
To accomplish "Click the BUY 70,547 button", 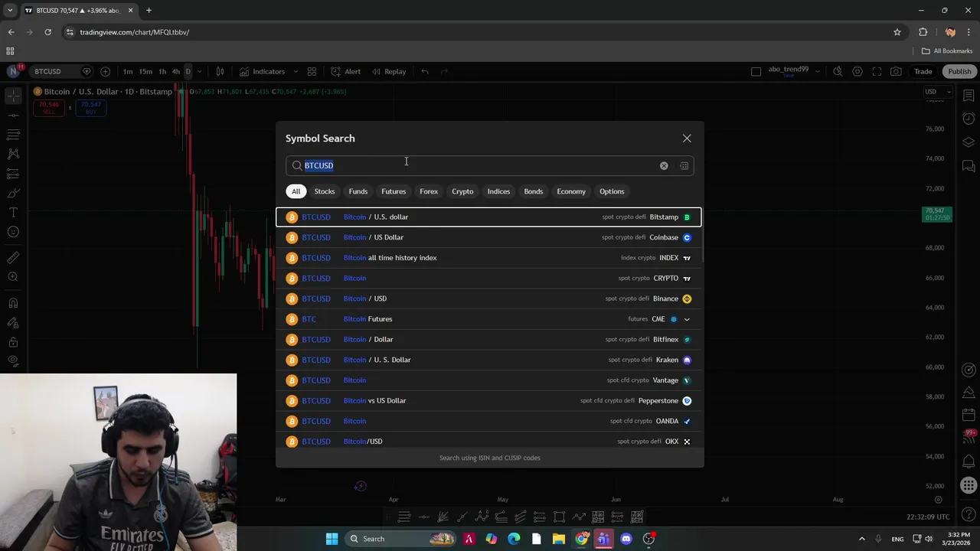I will pos(90,108).
